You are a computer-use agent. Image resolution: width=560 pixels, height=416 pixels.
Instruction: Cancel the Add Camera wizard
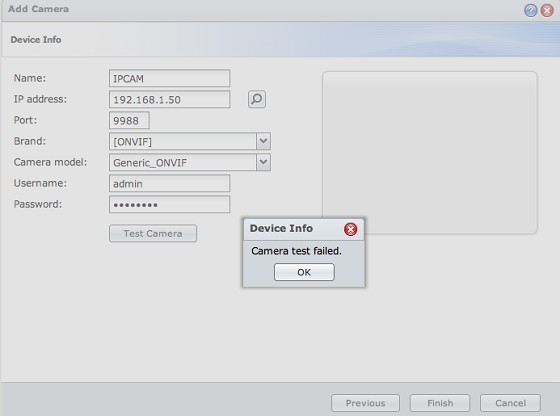pos(510,403)
